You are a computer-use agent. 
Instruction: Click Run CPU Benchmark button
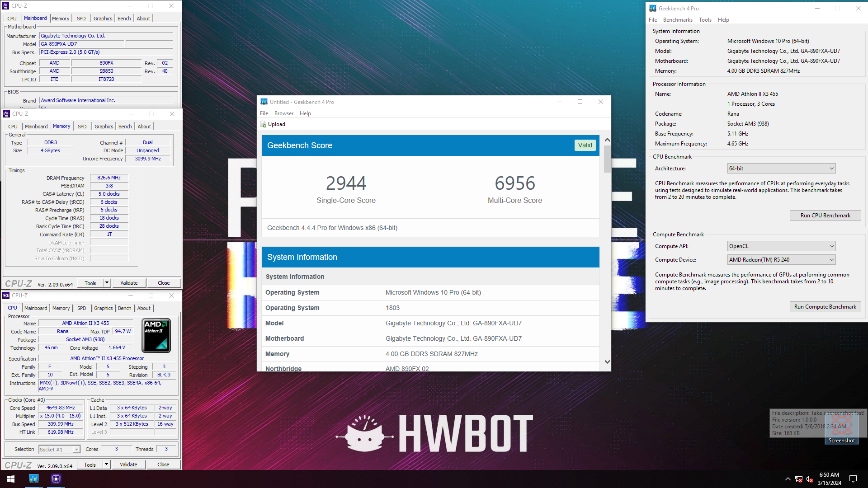(826, 216)
